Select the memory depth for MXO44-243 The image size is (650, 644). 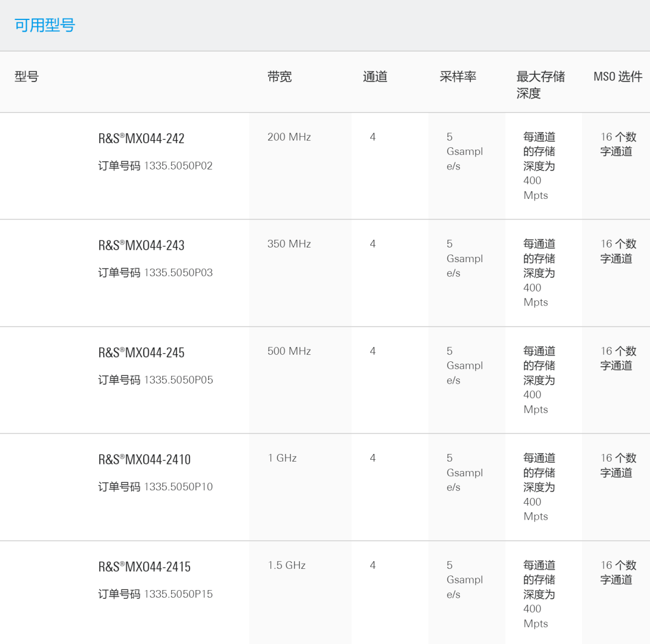(539, 273)
